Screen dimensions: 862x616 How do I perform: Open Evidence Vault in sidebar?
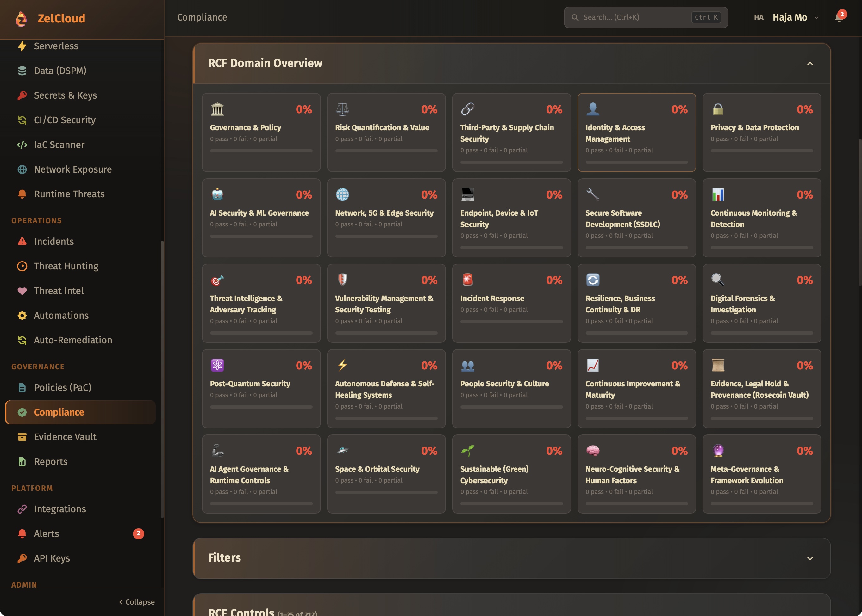pos(65,437)
